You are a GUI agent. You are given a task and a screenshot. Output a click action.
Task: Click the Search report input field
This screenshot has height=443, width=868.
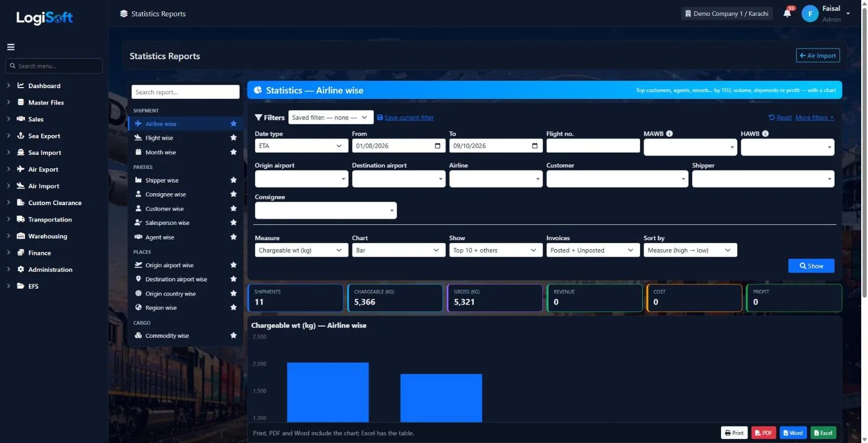(x=185, y=92)
